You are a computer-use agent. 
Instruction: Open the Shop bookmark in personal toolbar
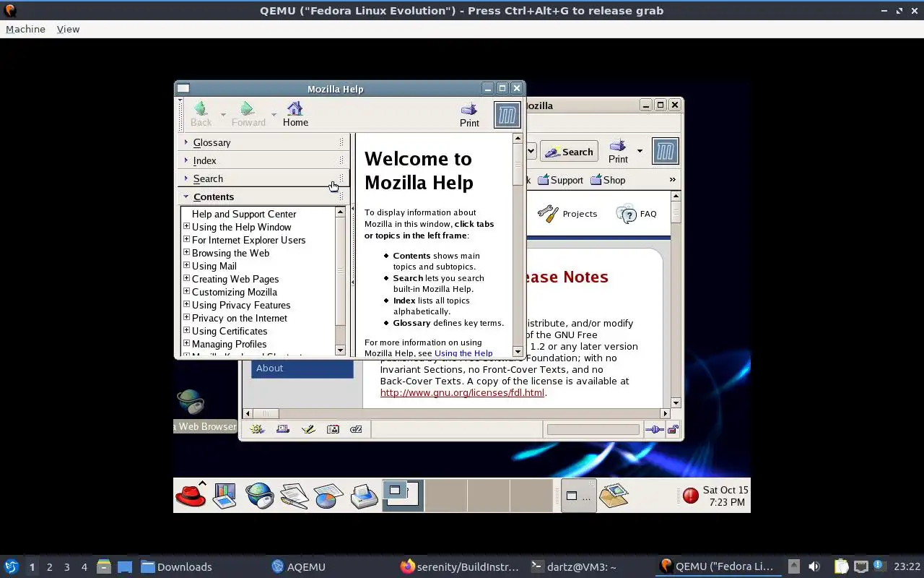click(608, 180)
